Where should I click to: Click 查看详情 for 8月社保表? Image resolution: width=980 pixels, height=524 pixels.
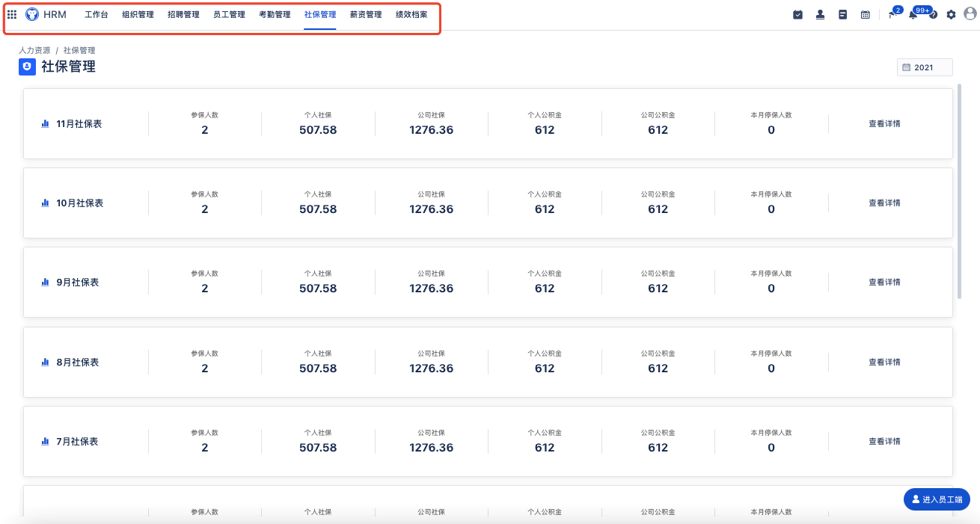[884, 362]
